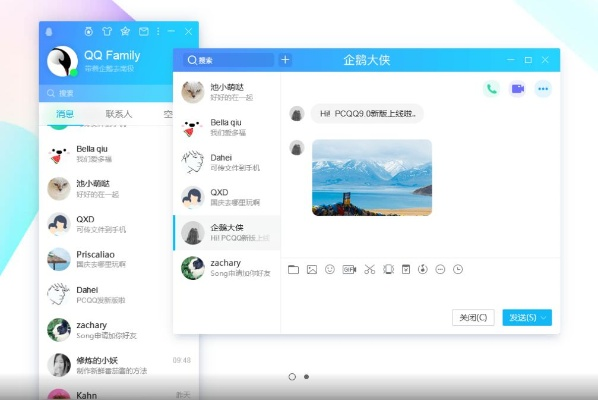Screen dimensions: 598x400
Task: Open message history clock icon
Action: [458, 270]
